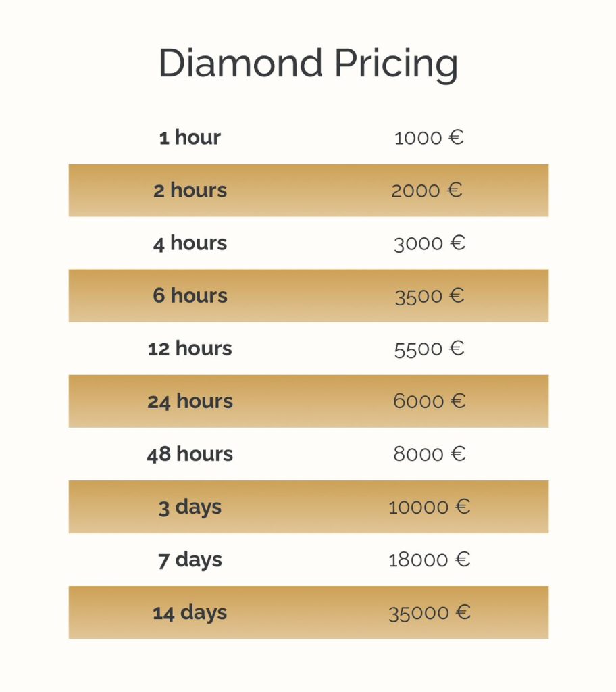Click the 10000 € price

coord(429,507)
